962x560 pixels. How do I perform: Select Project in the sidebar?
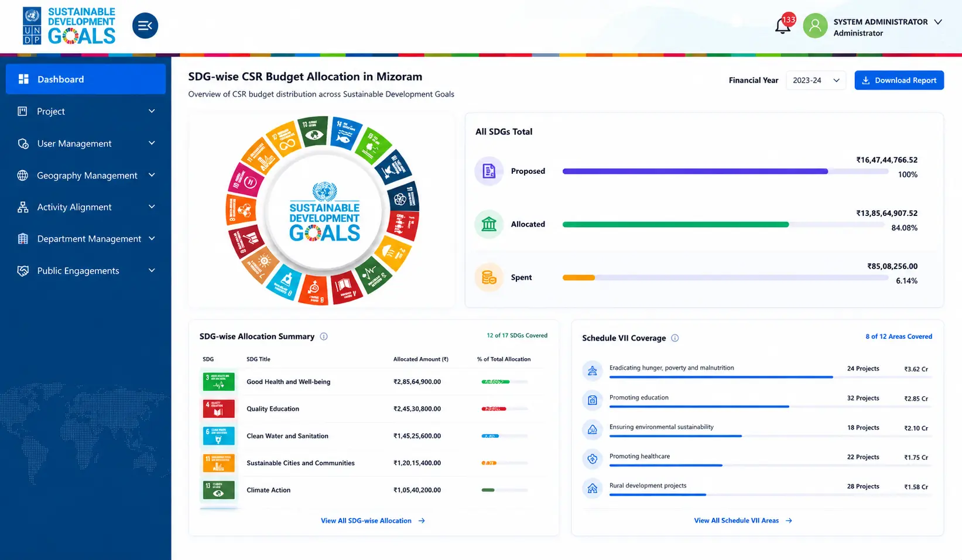coord(85,111)
